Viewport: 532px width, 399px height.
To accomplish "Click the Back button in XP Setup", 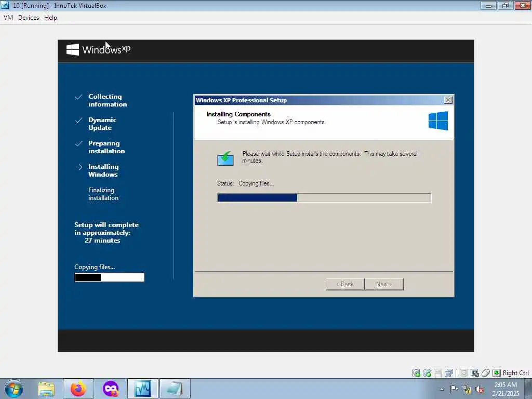I will click(345, 284).
